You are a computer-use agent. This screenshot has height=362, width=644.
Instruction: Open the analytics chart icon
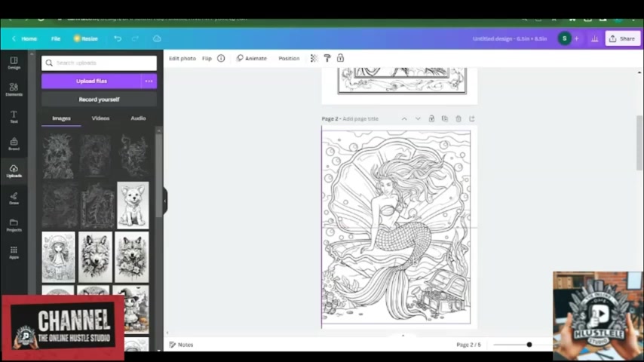pyautogui.click(x=595, y=38)
